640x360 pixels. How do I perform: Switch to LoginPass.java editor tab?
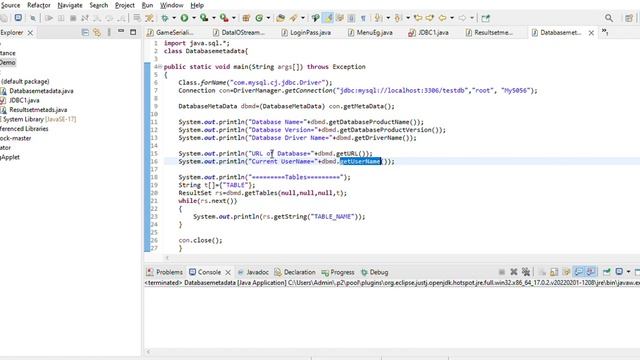pos(306,32)
